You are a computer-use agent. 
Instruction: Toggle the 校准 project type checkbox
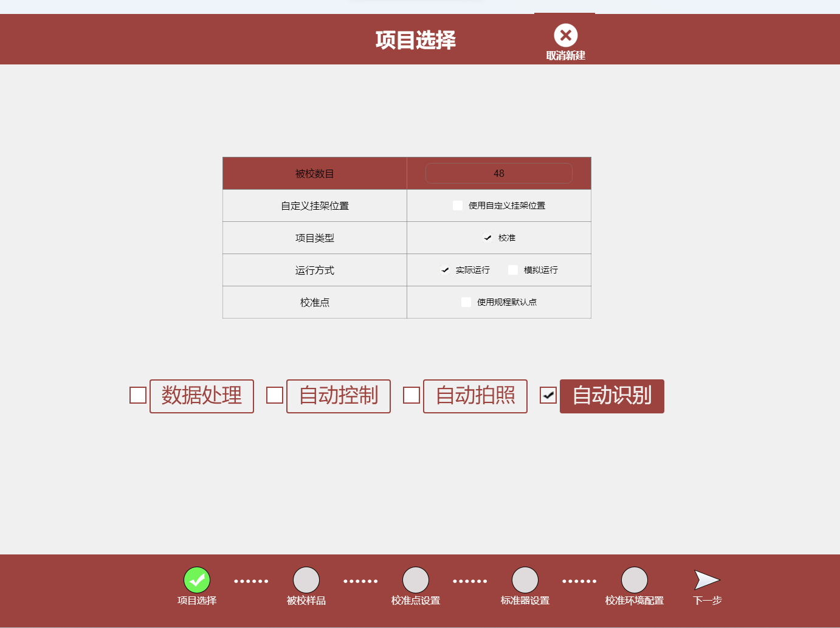(487, 238)
